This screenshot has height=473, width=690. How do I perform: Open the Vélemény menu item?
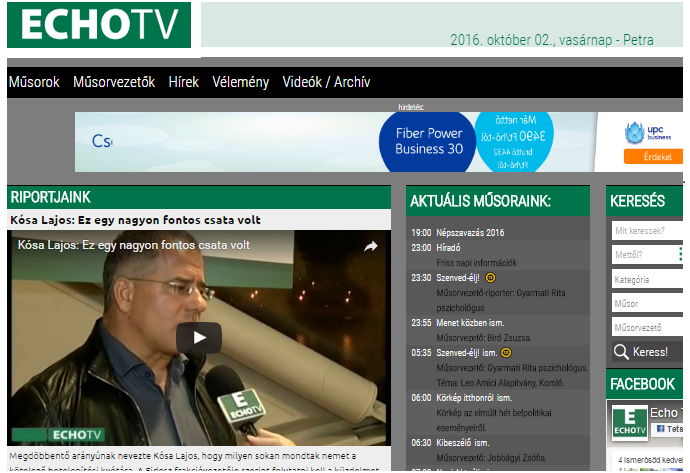pyautogui.click(x=240, y=82)
